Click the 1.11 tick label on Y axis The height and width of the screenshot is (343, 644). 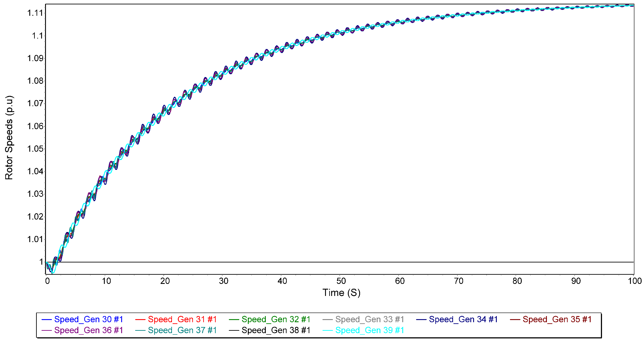(x=35, y=13)
